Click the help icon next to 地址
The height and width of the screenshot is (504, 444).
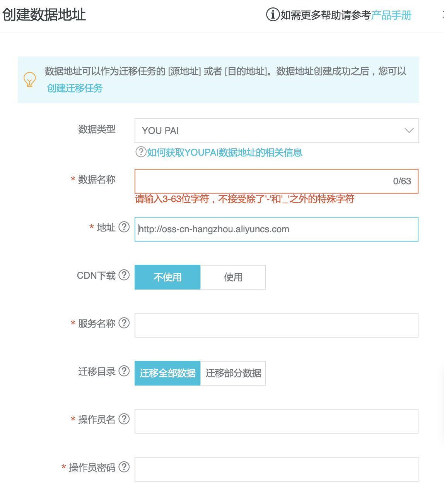(x=124, y=228)
